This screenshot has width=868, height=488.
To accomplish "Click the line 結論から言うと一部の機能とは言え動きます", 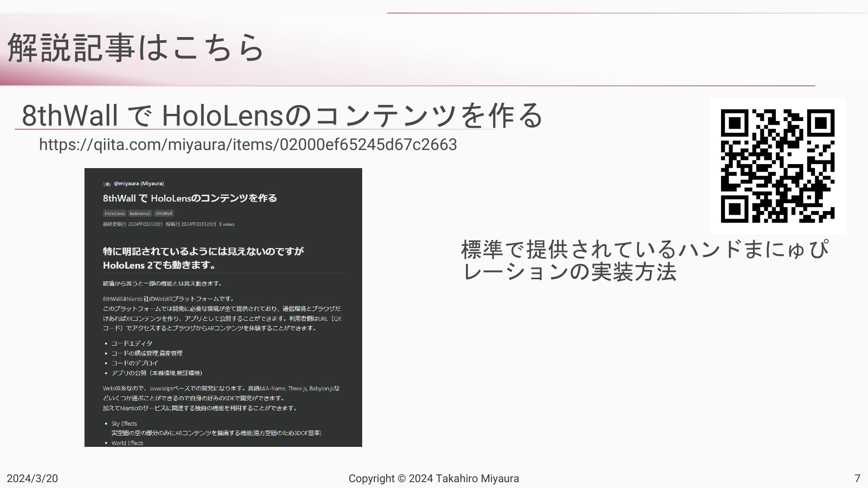I will 163,284.
